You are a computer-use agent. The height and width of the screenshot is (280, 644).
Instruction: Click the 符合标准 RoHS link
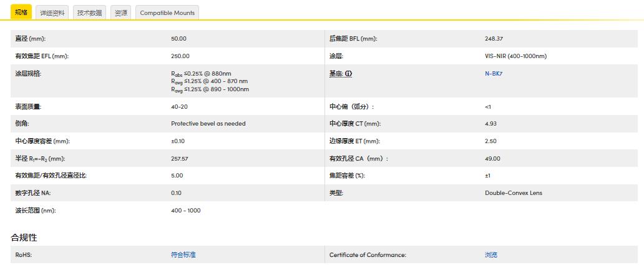183,255
